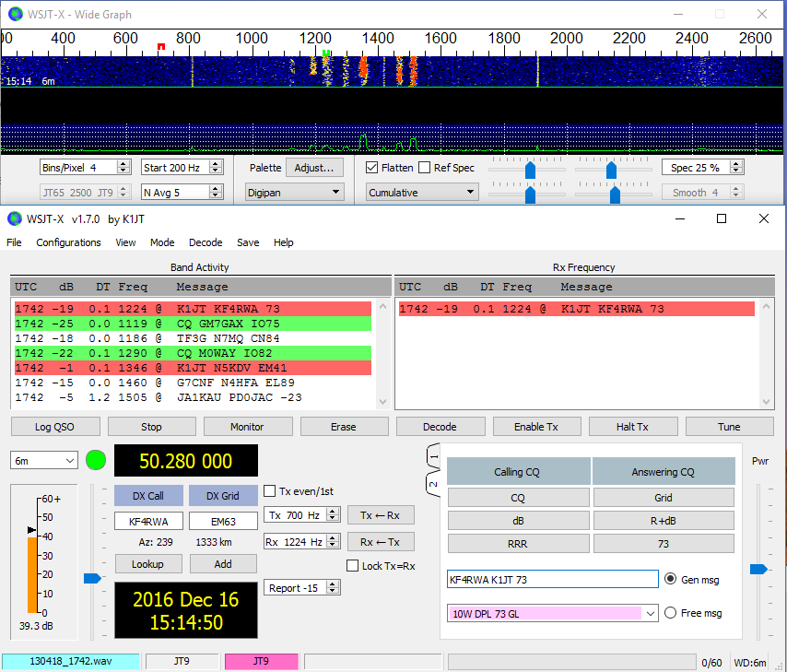Viewport: 787px width, 672px height.
Task: Click the green Monitor status indicator light
Action: [x=95, y=460]
